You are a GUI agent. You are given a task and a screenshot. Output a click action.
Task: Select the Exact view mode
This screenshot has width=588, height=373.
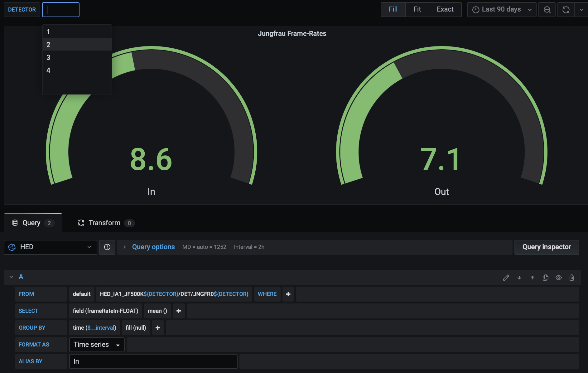point(445,9)
